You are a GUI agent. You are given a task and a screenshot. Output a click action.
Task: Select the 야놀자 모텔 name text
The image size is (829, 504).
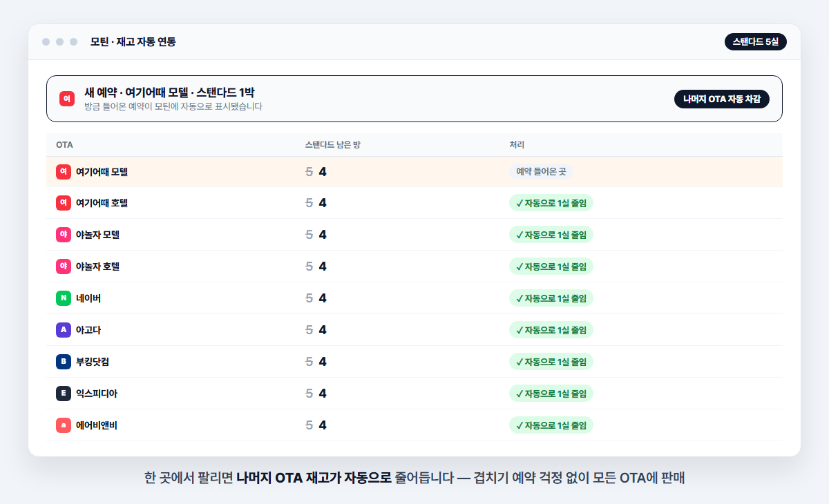tap(98, 235)
